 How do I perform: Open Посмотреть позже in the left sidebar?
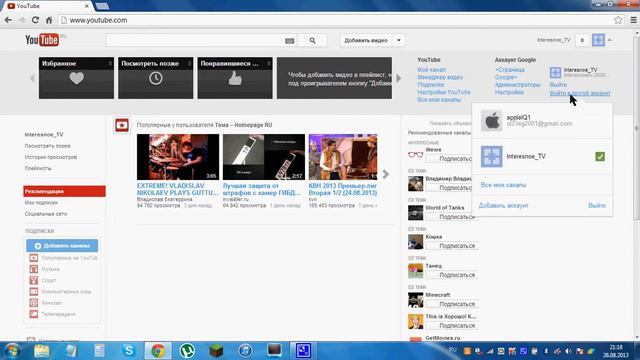(x=47, y=146)
